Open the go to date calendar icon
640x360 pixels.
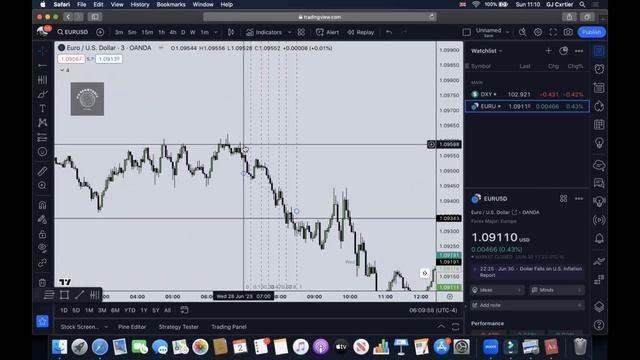click(x=184, y=310)
